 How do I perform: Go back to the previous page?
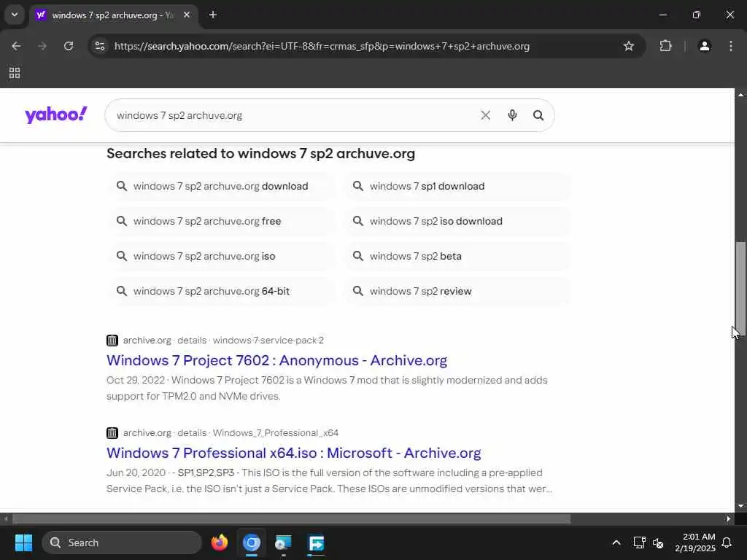point(16,46)
